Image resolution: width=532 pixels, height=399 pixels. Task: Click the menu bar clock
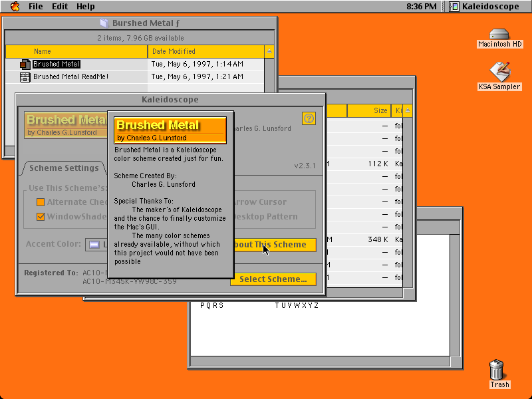pyautogui.click(x=422, y=7)
